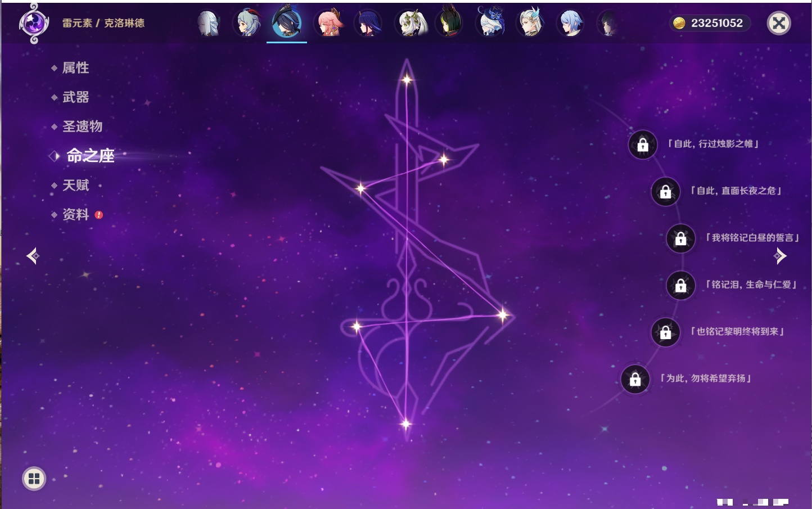This screenshot has height=509, width=812.
Task: Select the white-haired portrait with a blue feather
Action: click(530, 23)
